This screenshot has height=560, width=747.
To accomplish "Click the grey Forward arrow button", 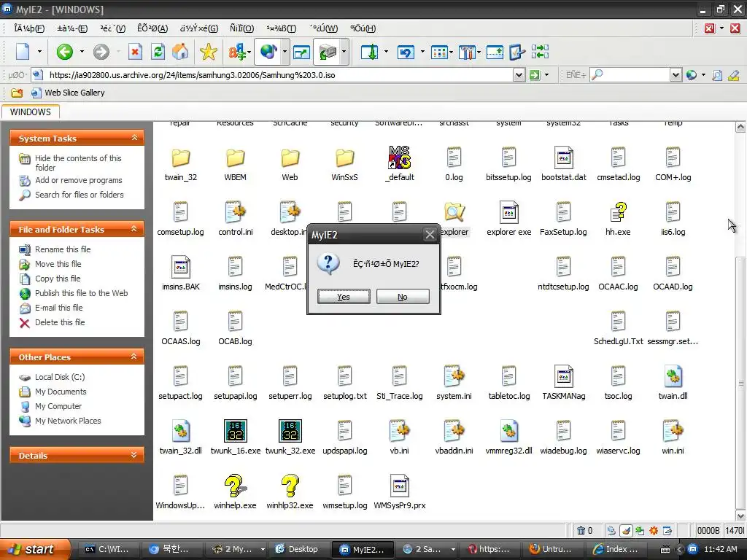I will coord(101,52).
